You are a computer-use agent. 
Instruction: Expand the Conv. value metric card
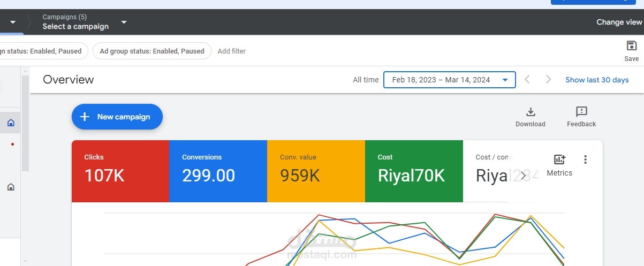point(316,171)
